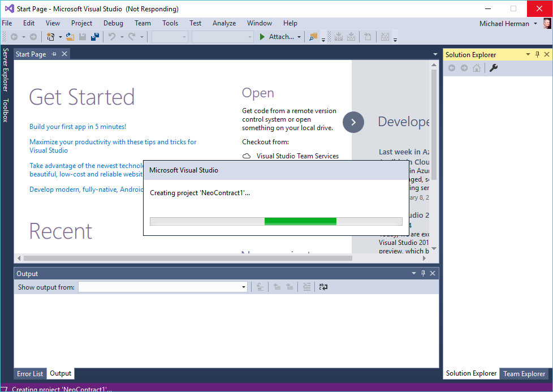The width and height of the screenshot is (553, 392).
Task: Click the Open File folder icon
Action: (x=70, y=37)
